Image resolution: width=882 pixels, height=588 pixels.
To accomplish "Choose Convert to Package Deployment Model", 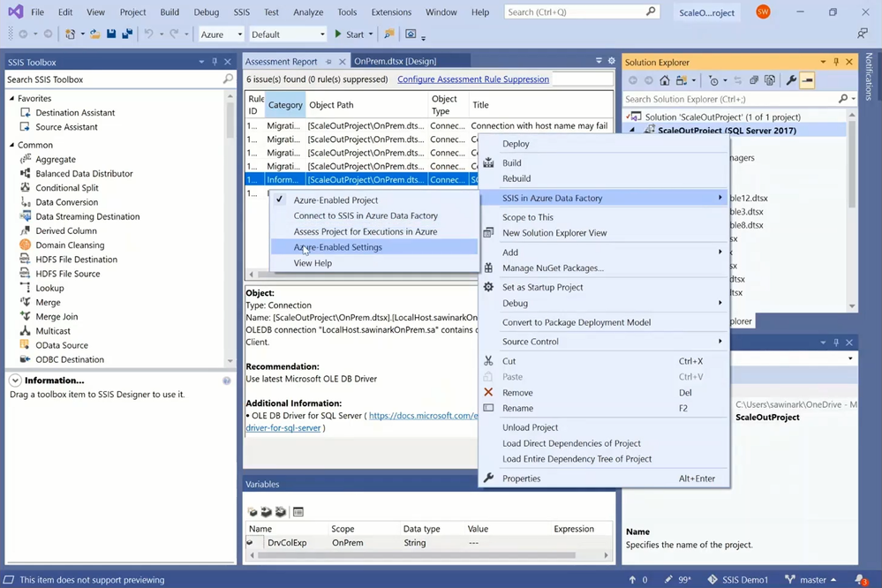I will click(x=604, y=322).
